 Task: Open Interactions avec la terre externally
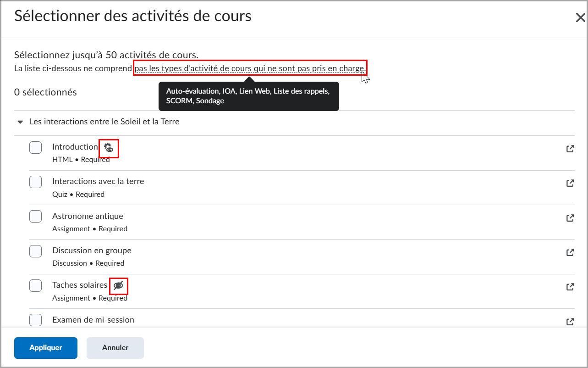570,183
